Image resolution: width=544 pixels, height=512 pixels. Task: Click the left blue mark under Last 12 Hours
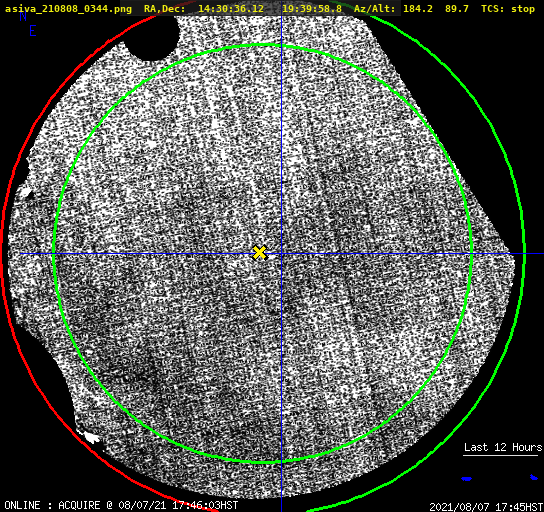point(466,479)
